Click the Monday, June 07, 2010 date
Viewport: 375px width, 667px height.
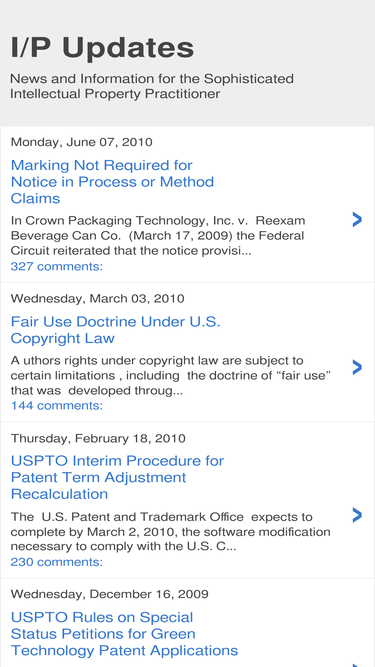click(x=81, y=142)
